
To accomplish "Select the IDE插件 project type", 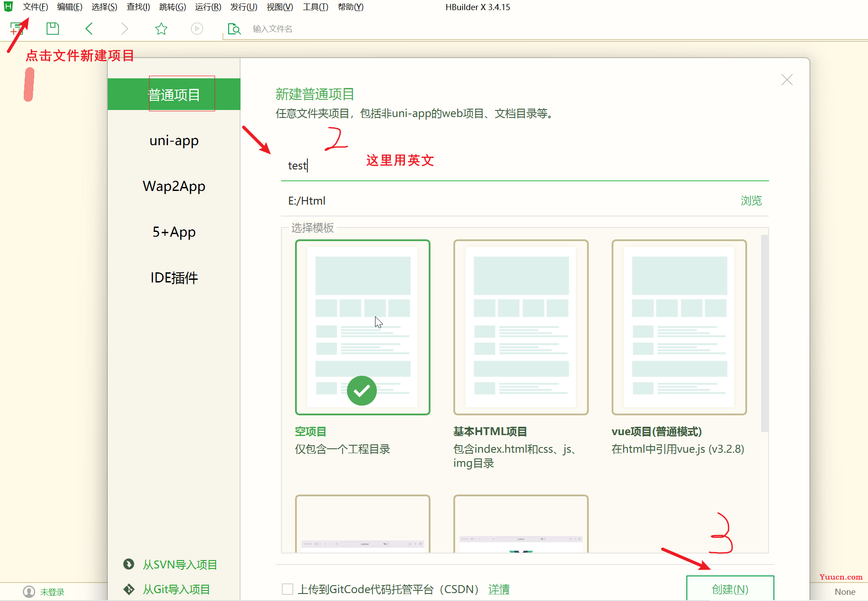I will (x=174, y=278).
